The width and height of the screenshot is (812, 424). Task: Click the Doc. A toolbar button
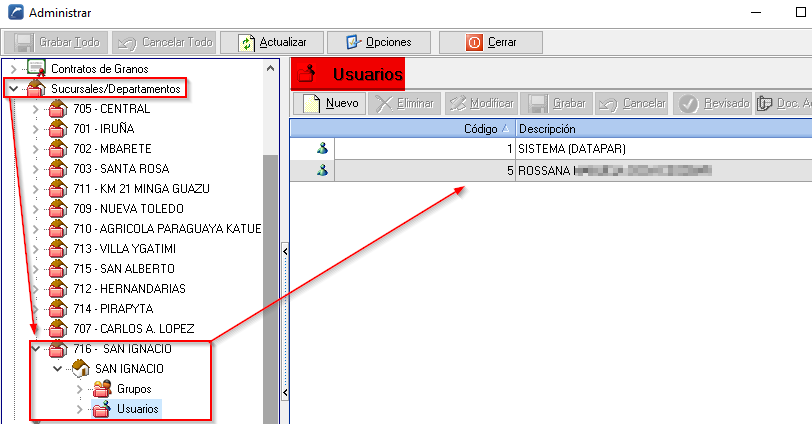click(x=784, y=104)
